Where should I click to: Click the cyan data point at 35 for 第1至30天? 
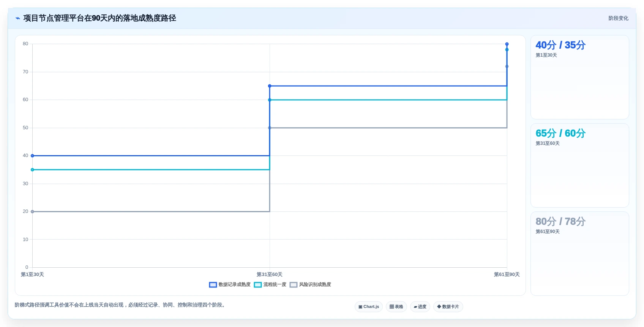point(32,170)
